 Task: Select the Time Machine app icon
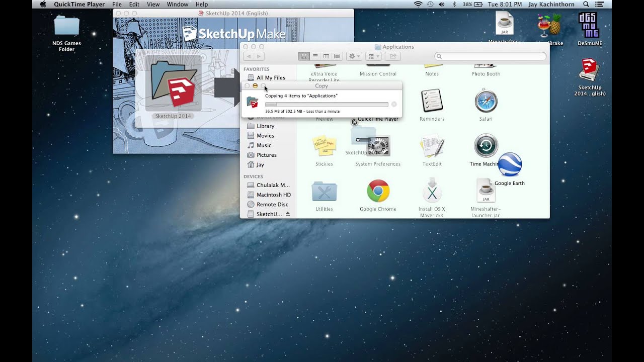486,146
